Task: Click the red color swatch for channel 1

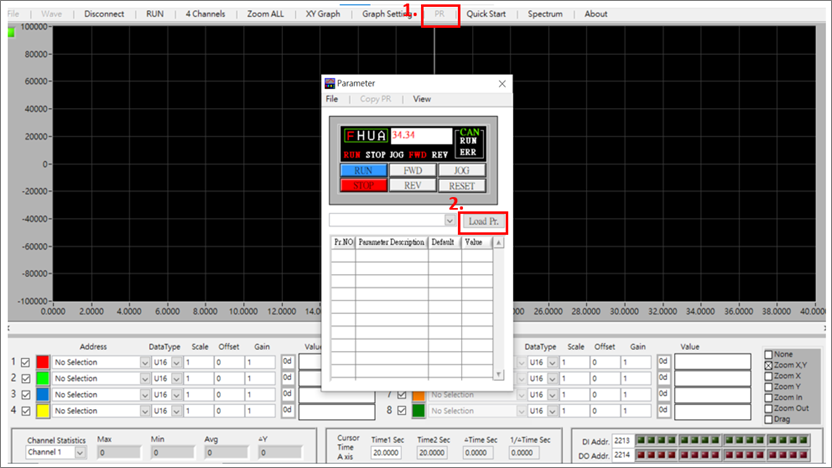Action: point(43,362)
